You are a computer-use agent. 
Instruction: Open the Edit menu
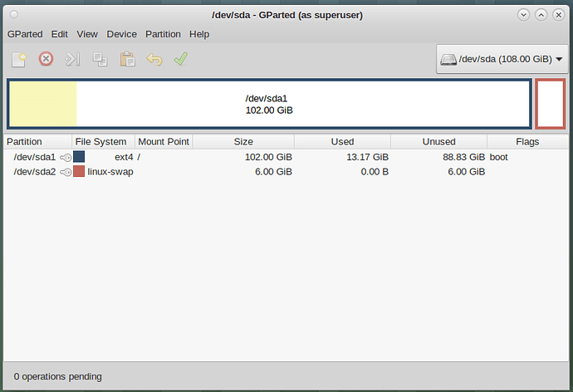coord(59,34)
